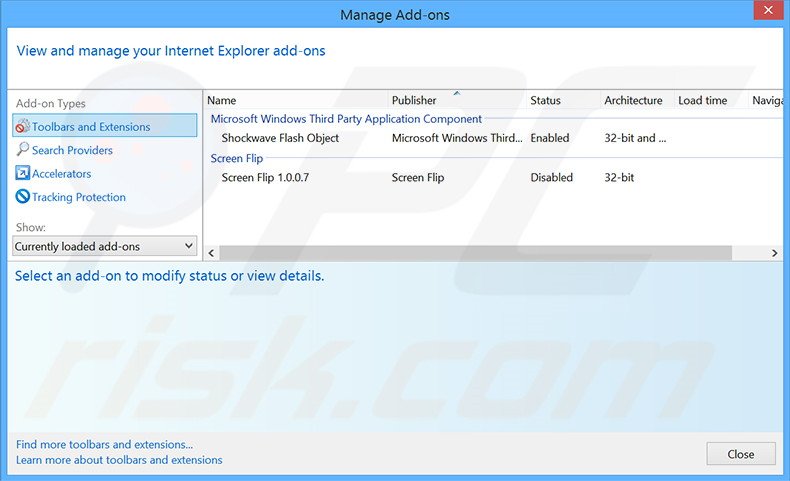Viewport: 790px width, 481px height.
Task: Click the left arrow of horizontal scrollbar
Action: (x=212, y=253)
